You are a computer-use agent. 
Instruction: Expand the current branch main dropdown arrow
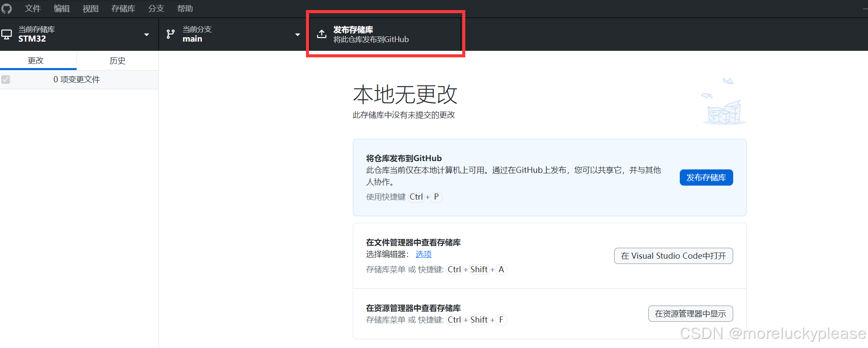point(298,35)
